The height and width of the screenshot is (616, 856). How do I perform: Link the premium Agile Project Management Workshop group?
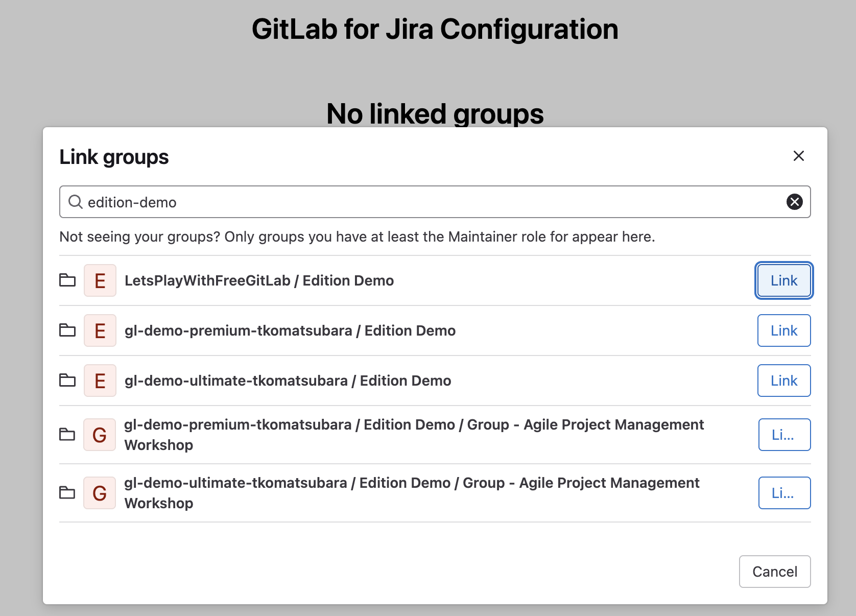tap(784, 435)
